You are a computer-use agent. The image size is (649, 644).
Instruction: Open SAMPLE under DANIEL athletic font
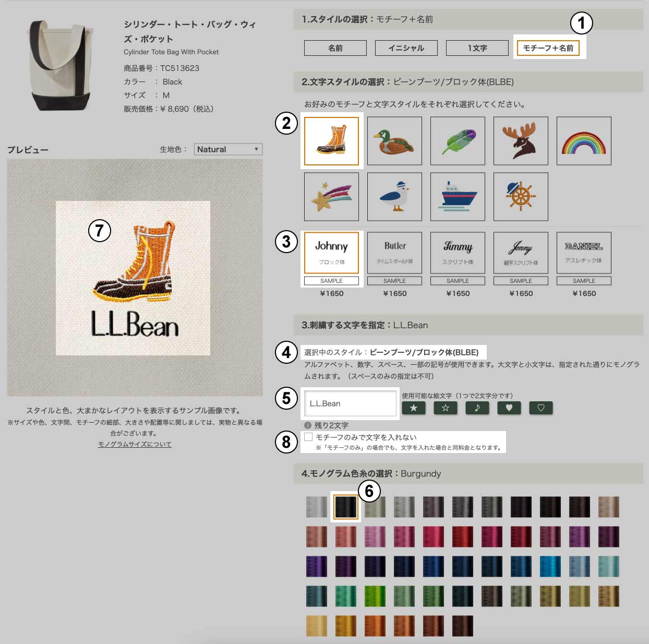pos(584,281)
